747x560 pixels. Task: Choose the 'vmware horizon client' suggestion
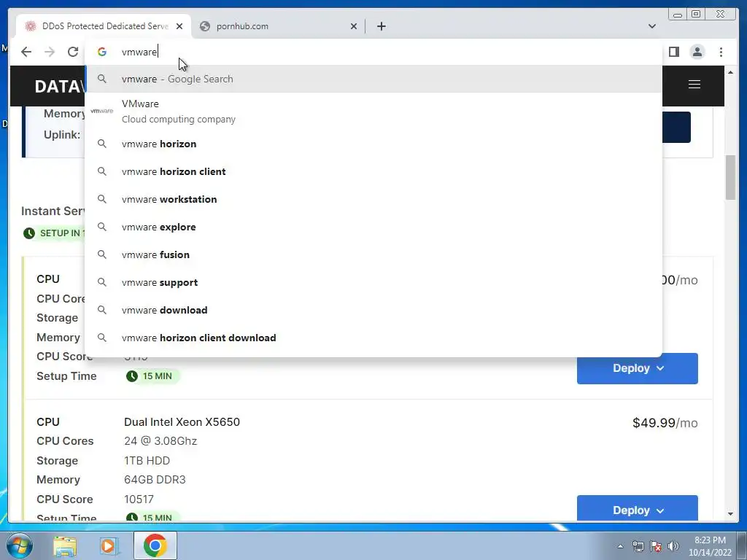click(373, 171)
